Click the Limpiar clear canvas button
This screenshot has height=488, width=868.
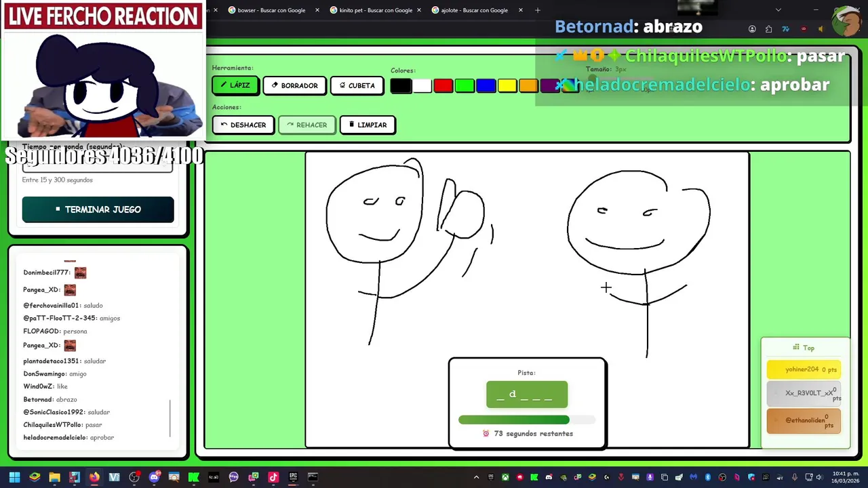(368, 125)
